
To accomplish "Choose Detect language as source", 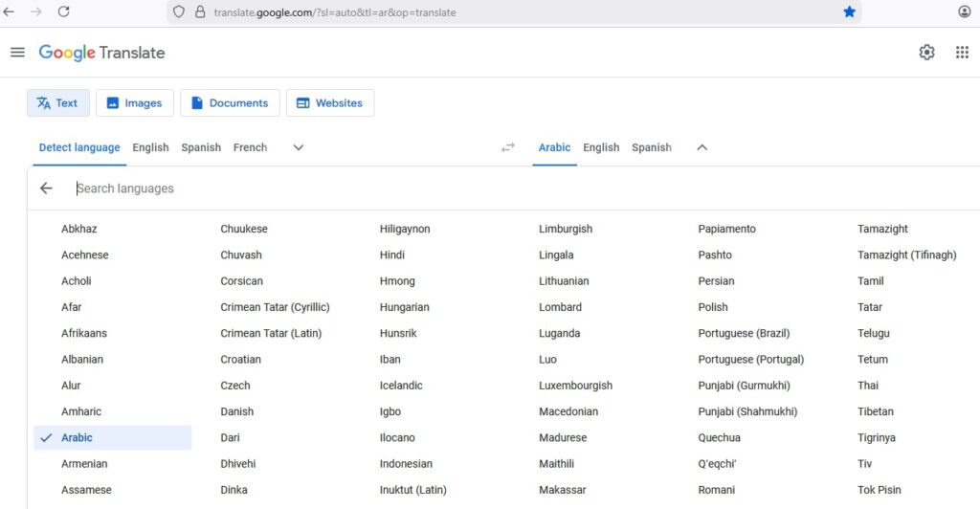I will click(x=79, y=147).
